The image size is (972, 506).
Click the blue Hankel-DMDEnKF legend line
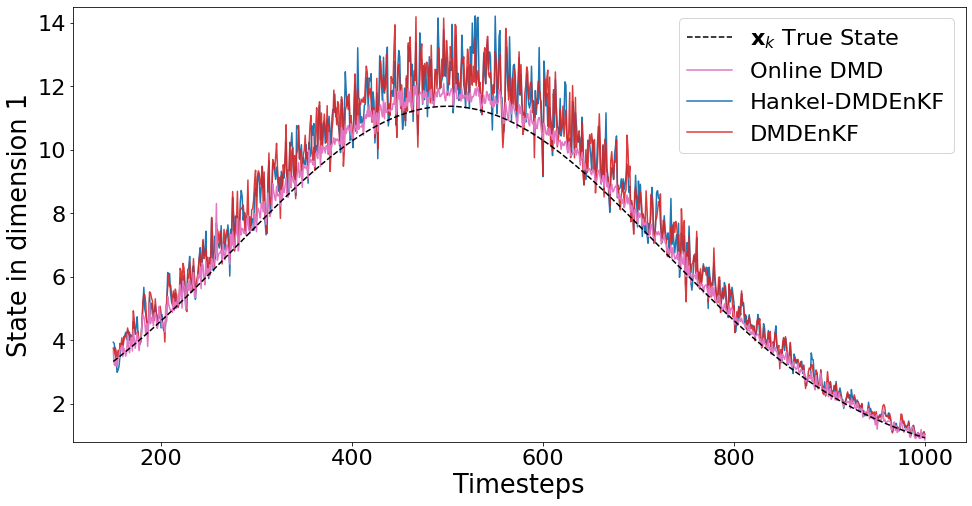(x=710, y=102)
